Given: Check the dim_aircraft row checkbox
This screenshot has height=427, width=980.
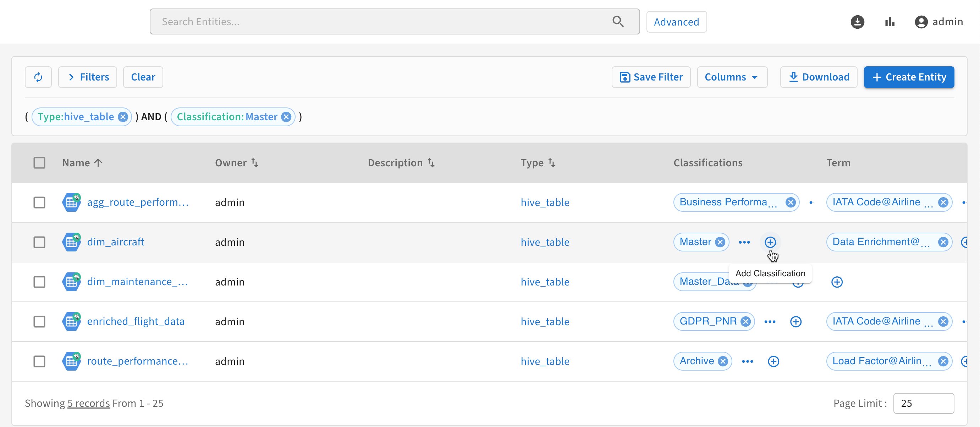Looking at the screenshot, I should point(39,242).
